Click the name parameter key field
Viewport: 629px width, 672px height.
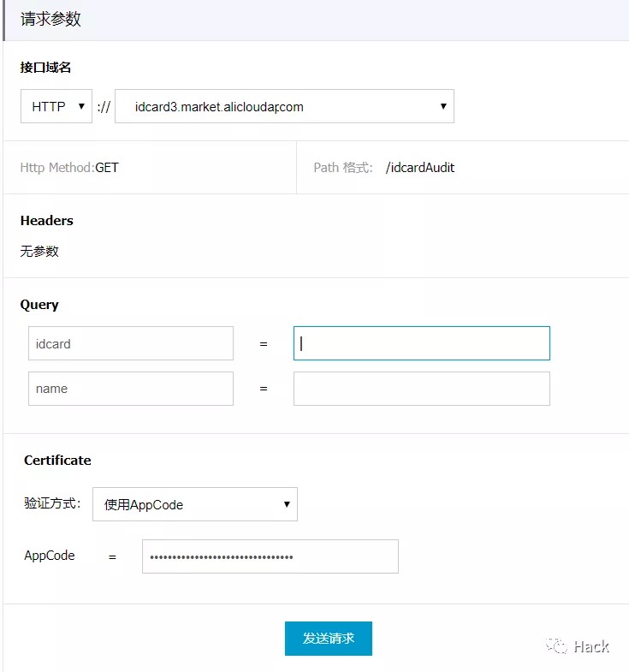[x=131, y=389]
